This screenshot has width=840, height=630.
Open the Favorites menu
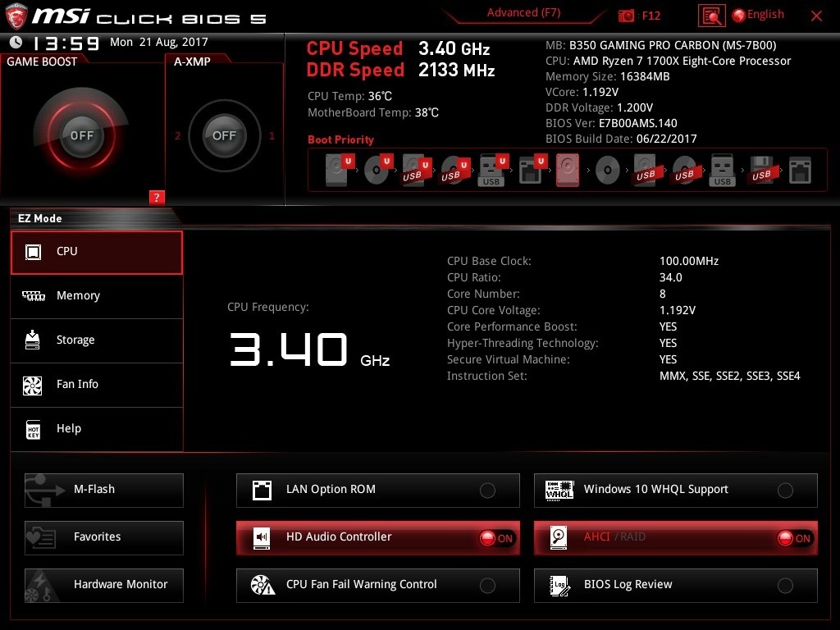tap(104, 538)
